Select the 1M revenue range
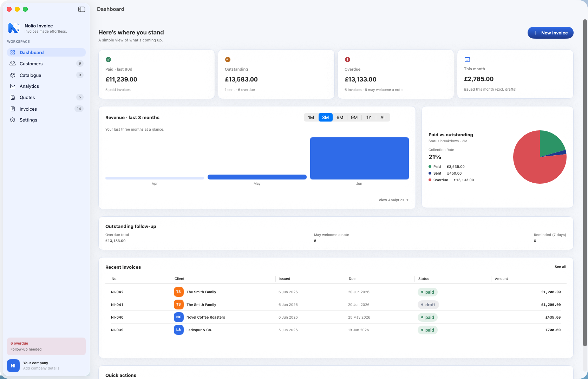Screen dimensions: 588x379 (x=311, y=117)
